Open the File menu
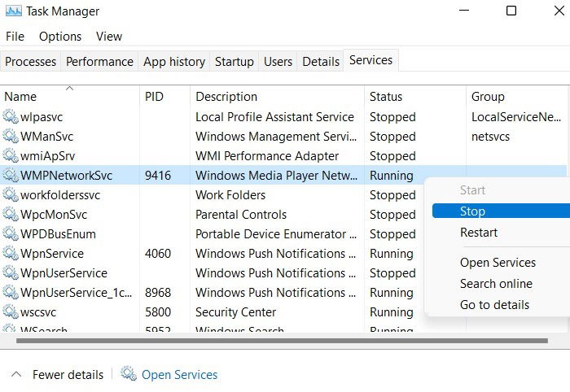The image size is (570, 392). [x=15, y=37]
